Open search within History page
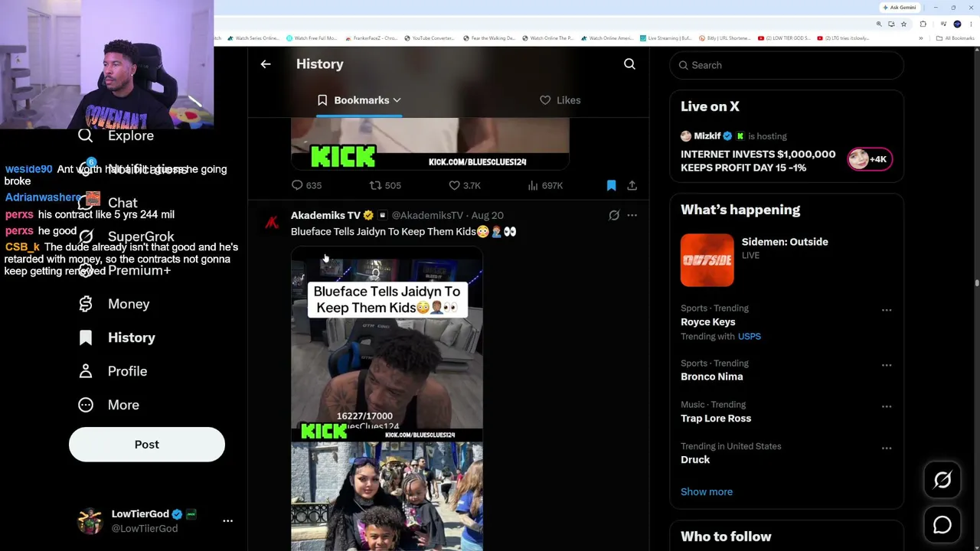 pyautogui.click(x=629, y=64)
